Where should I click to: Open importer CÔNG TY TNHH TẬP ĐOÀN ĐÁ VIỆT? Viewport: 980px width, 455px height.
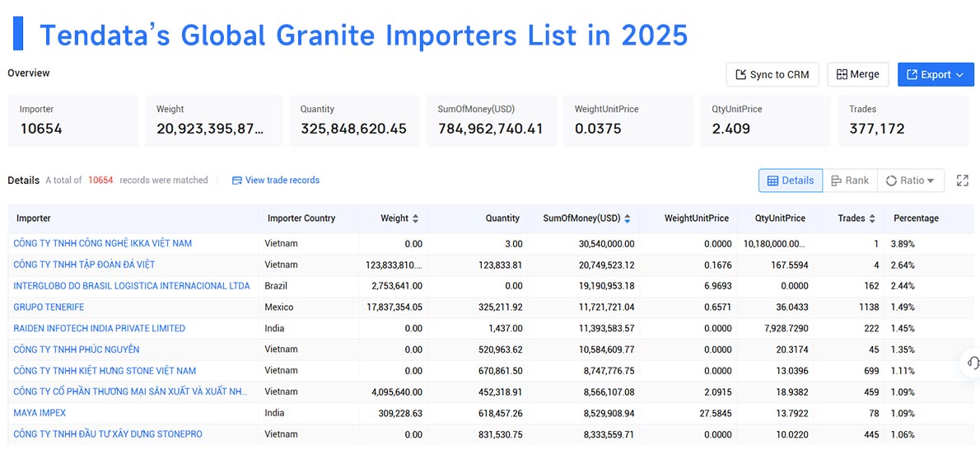(x=84, y=265)
